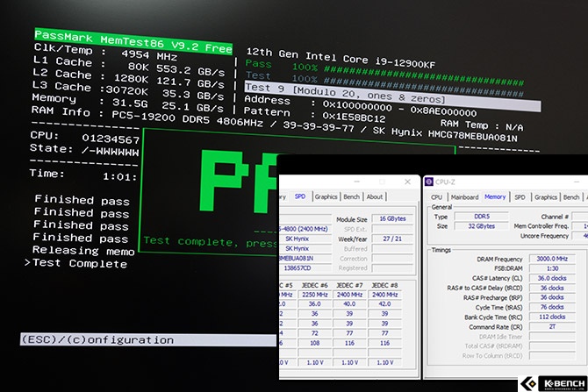Click the Week/Year 27 / 21 field
The height and width of the screenshot is (392, 588).
pyautogui.click(x=392, y=239)
